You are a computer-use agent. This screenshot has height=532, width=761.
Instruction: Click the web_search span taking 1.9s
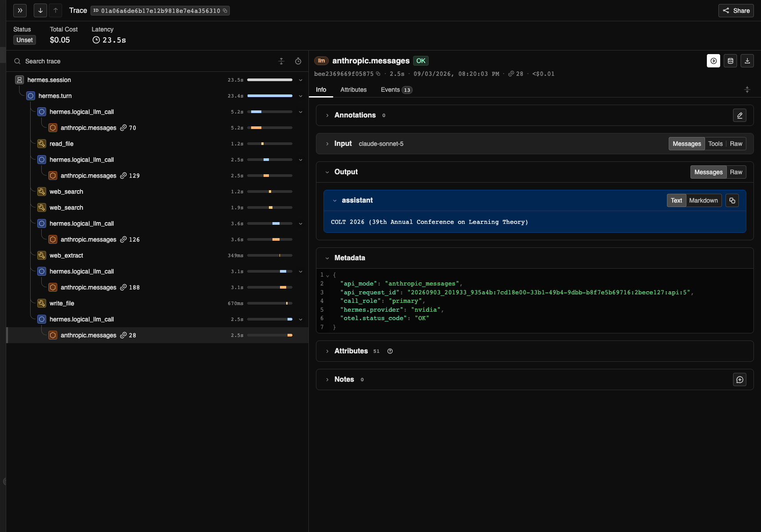[158, 207]
